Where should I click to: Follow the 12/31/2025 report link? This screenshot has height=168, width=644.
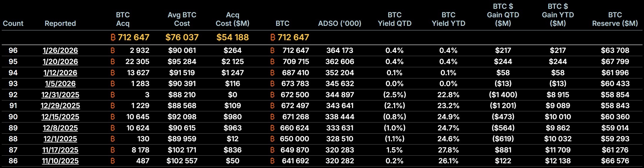[60, 95]
